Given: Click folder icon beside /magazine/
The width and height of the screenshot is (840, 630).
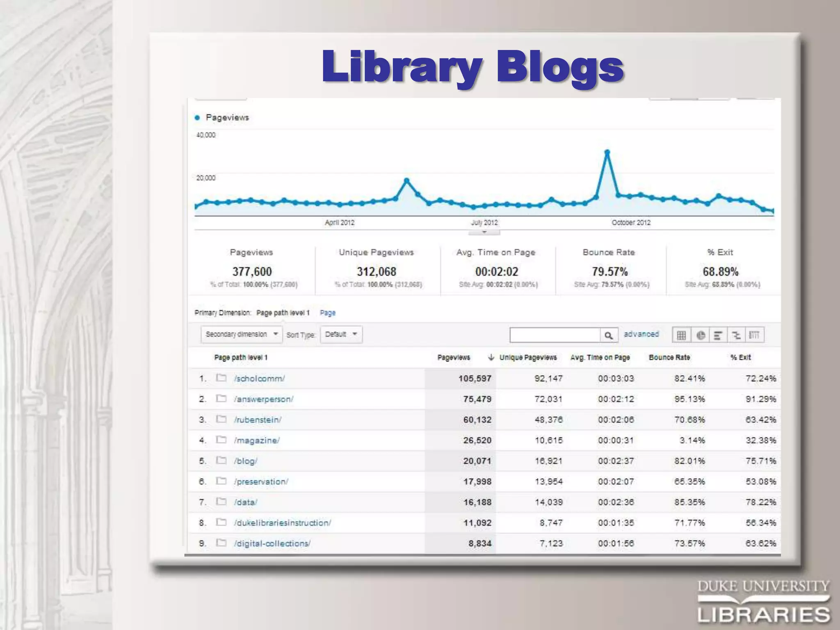Looking at the screenshot, I should point(221,439).
